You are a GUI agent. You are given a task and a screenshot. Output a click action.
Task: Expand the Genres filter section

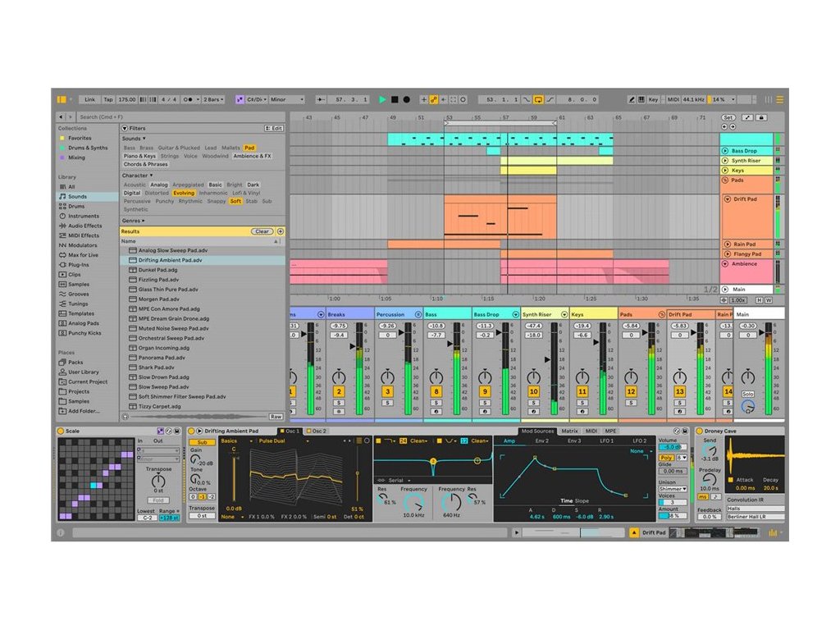click(x=132, y=220)
